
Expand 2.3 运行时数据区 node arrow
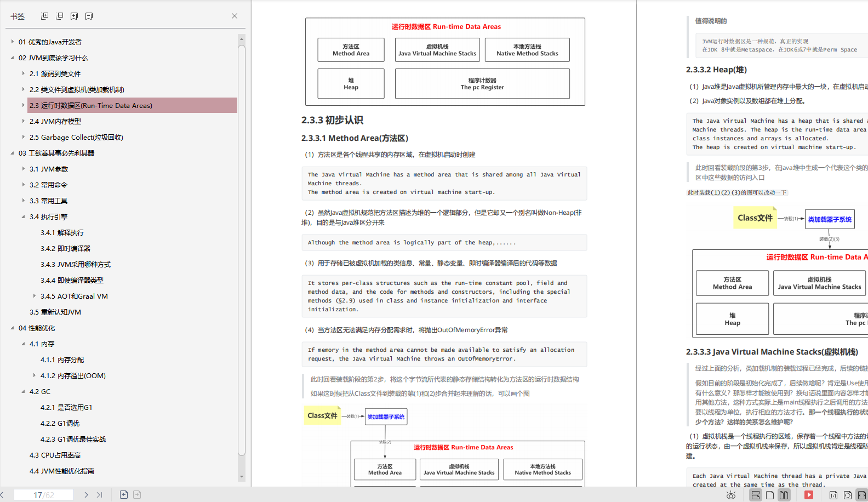24,105
